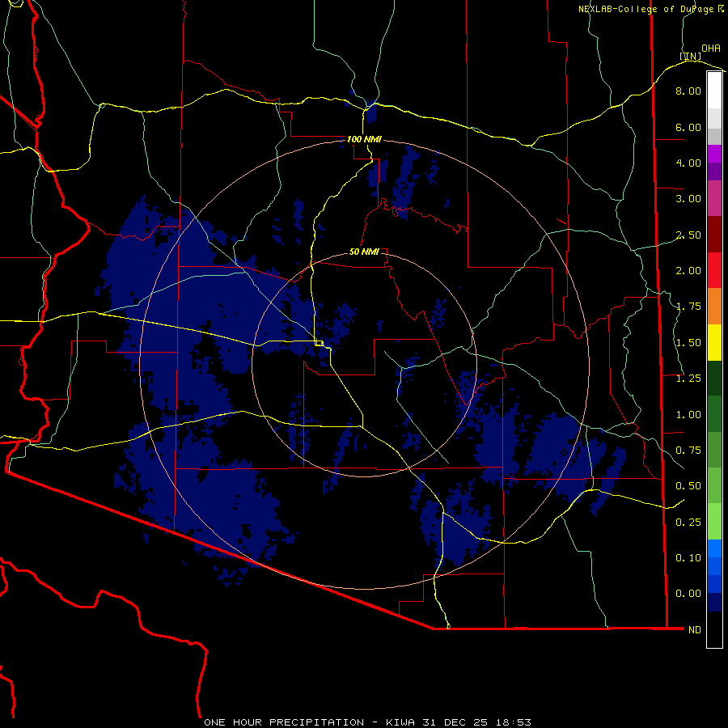Image resolution: width=728 pixels, height=728 pixels.
Task: Click the 1.50 legend value
Action: tap(688, 343)
